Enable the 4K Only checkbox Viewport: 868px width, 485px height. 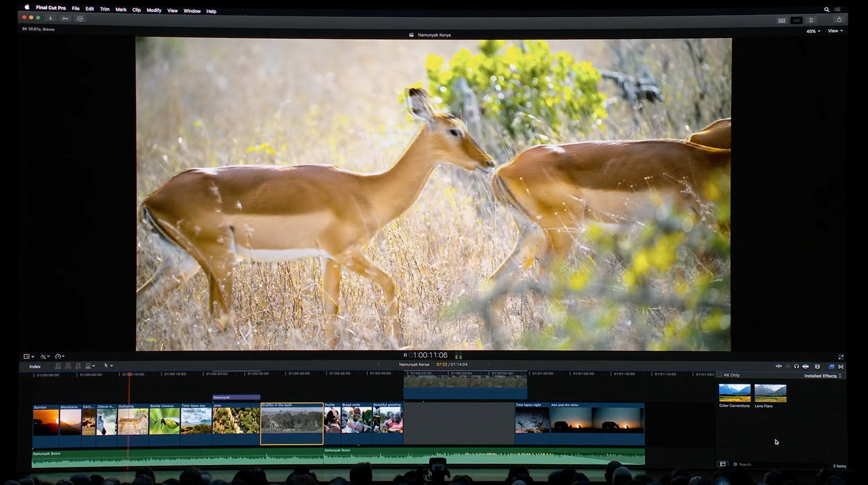[x=720, y=375]
